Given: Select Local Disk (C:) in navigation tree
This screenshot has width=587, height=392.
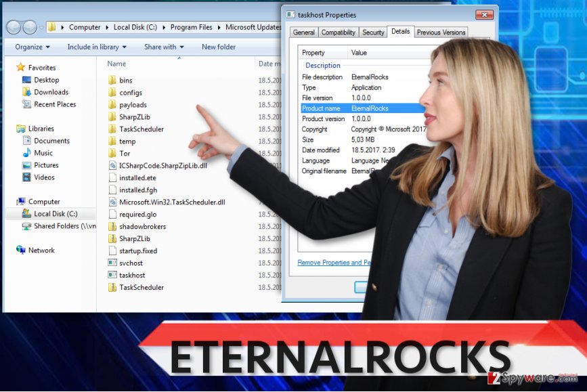Looking at the screenshot, I should 51,214.
